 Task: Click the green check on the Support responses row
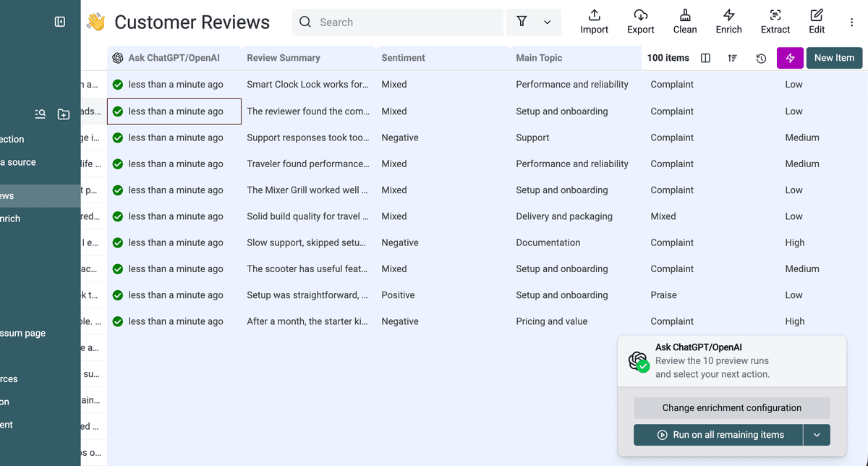[118, 137]
